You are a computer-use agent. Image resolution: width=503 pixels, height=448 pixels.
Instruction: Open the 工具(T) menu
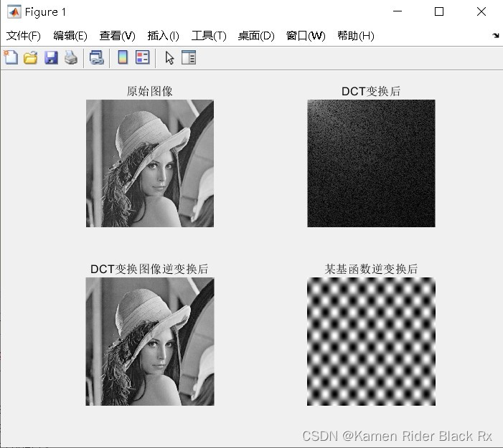tap(209, 36)
